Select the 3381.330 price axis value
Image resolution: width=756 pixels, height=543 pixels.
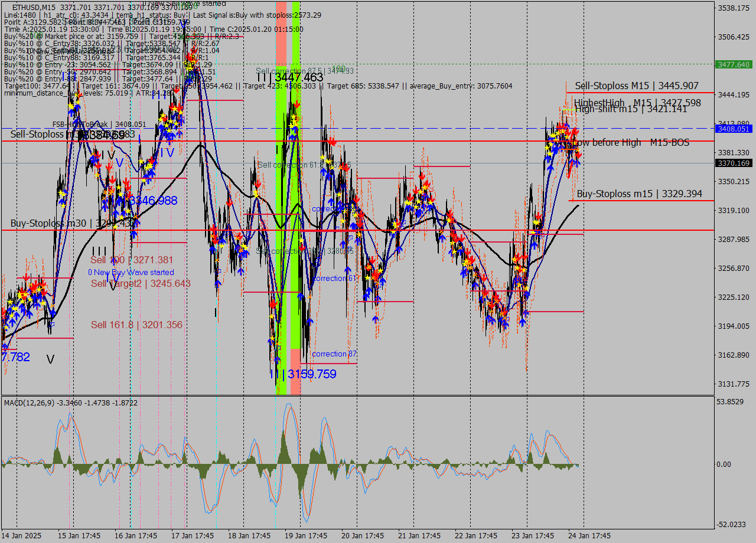click(x=733, y=153)
